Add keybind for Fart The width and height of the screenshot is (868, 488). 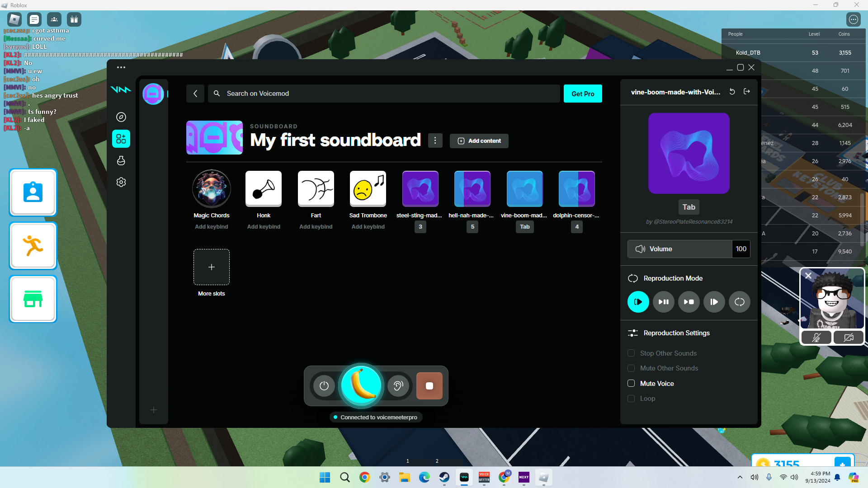click(316, 227)
